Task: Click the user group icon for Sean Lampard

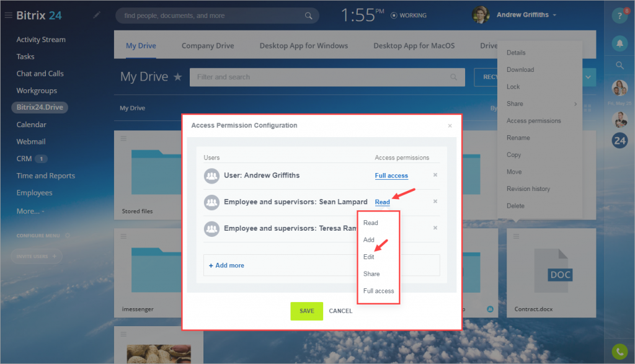Action: pos(211,202)
